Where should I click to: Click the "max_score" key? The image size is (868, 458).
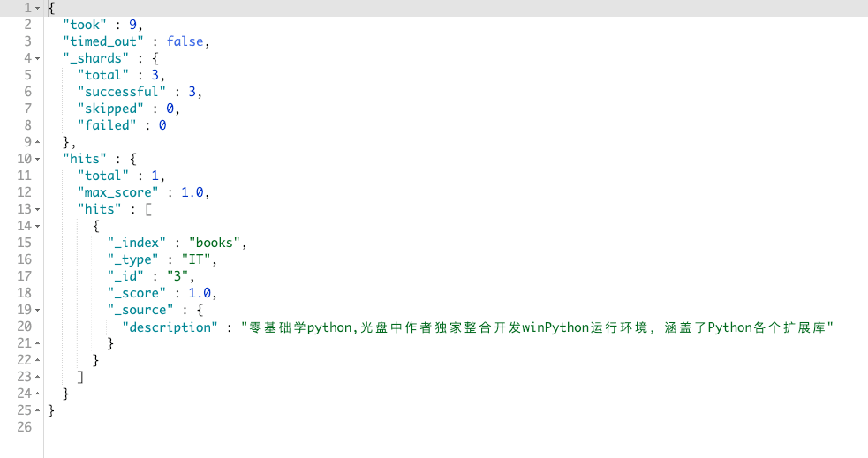pyautogui.click(x=118, y=192)
